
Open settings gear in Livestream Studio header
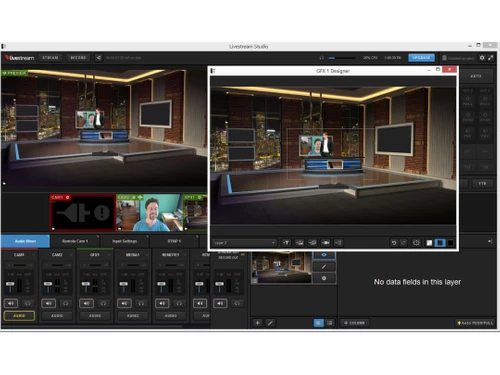[482, 58]
